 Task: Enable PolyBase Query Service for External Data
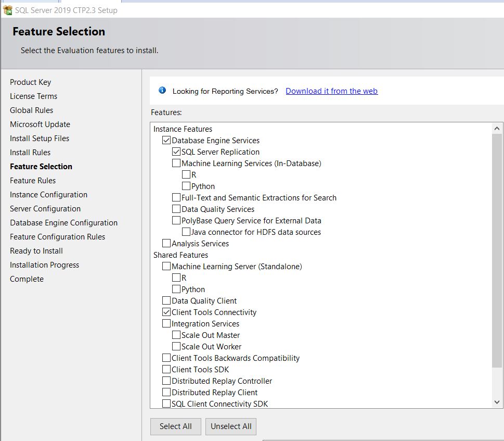coord(176,221)
